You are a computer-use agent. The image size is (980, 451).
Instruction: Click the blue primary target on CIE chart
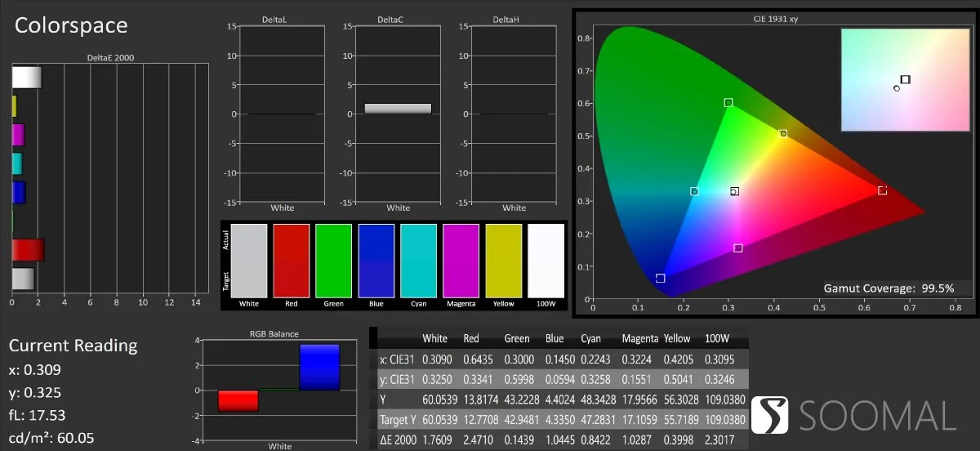[660, 279]
